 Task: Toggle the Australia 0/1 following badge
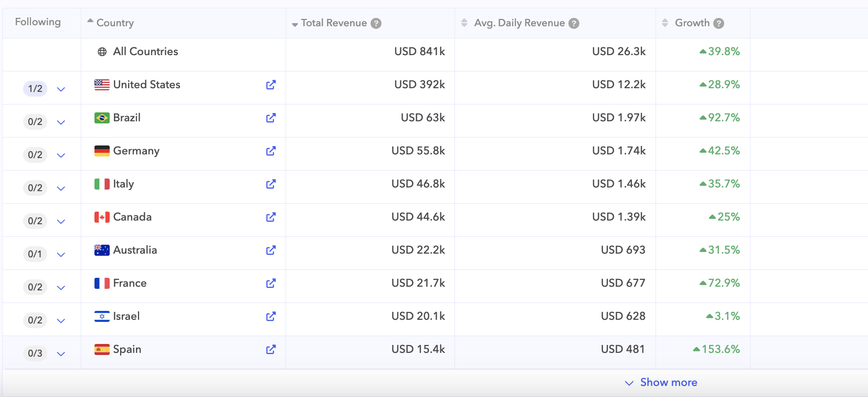(x=35, y=254)
